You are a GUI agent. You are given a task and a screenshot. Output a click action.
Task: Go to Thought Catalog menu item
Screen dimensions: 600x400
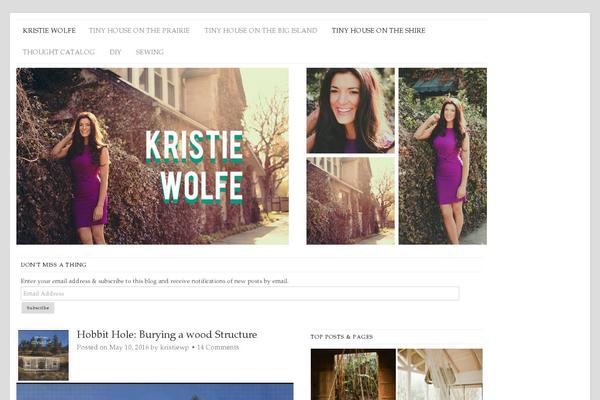[x=59, y=52]
